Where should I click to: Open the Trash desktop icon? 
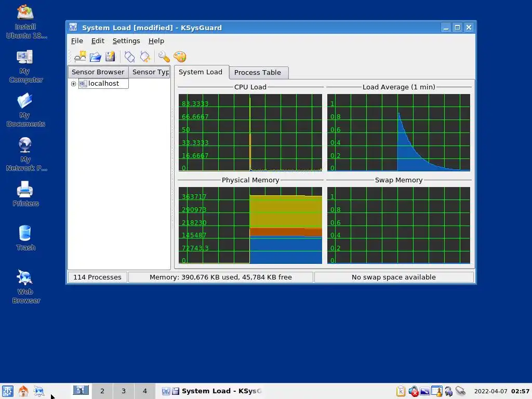26,237
